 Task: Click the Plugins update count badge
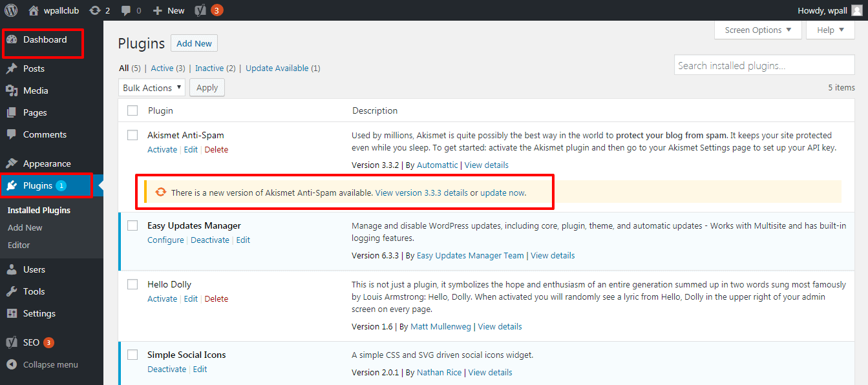[x=61, y=185]
